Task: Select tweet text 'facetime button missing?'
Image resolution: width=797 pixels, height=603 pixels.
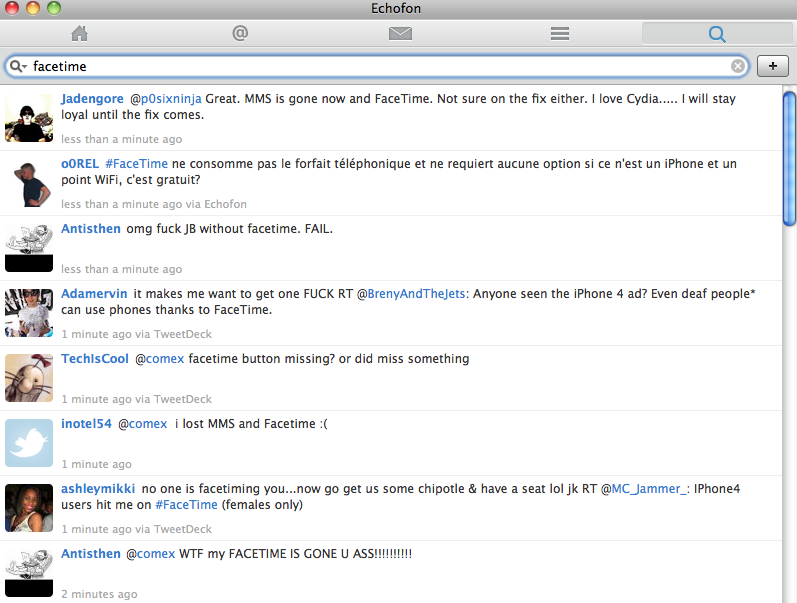Action: tap(262, 359)
